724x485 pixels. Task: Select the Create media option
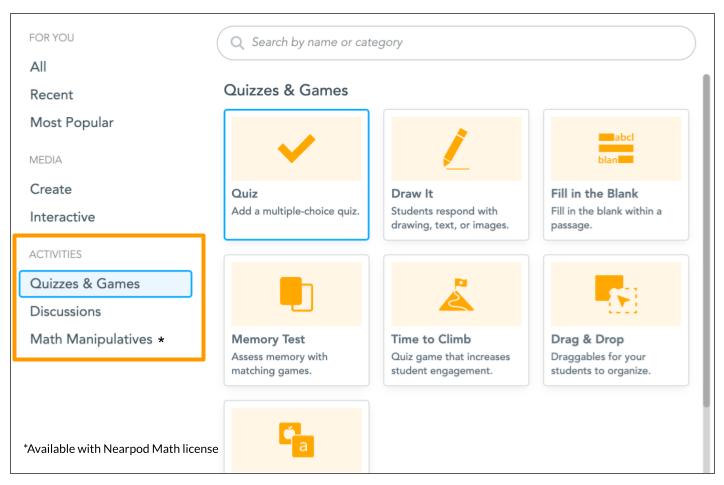51,189
